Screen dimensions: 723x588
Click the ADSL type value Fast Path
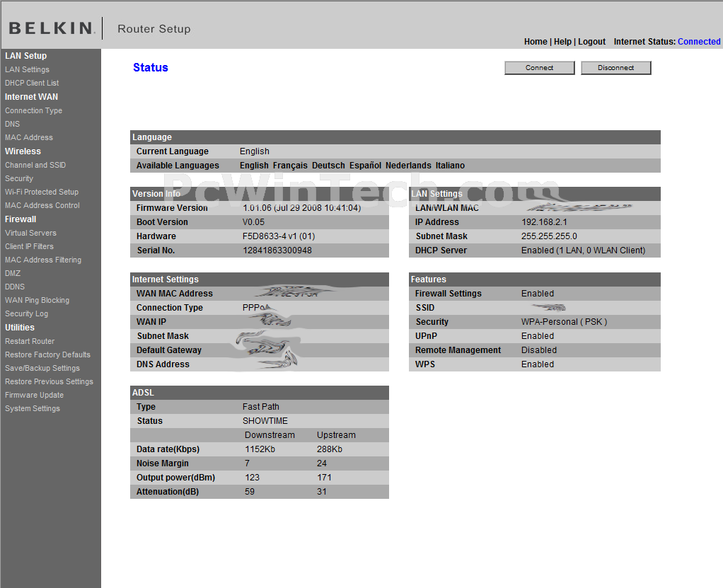coord(261,407)
